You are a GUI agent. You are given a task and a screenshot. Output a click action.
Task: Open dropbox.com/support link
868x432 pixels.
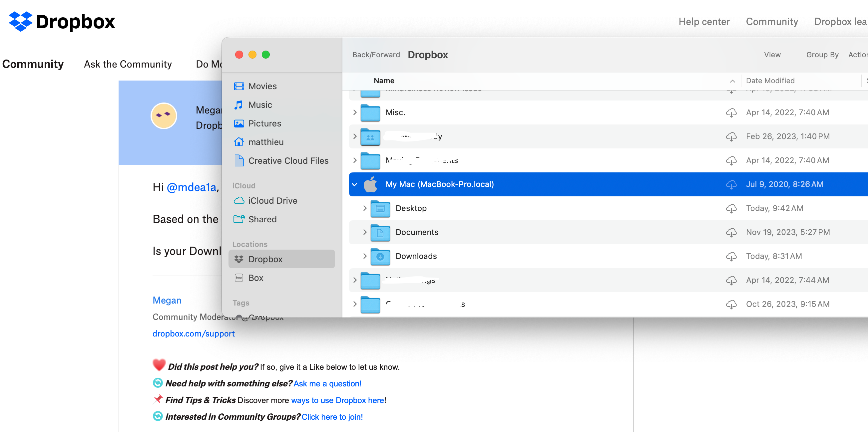pyautogui.click(x=194, y=333)
